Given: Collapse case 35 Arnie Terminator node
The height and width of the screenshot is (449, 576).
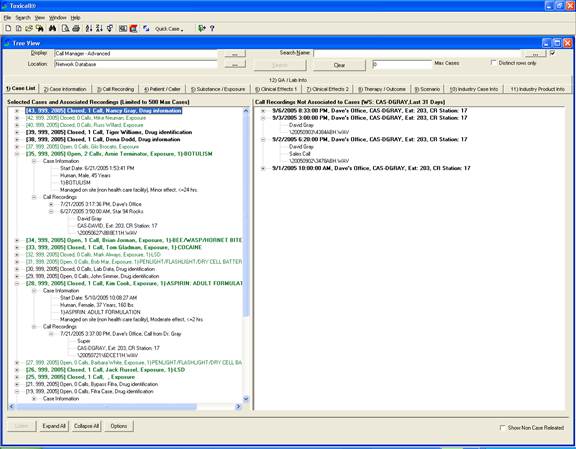Looking at the screenshot, I should click(x=17, y=154).
